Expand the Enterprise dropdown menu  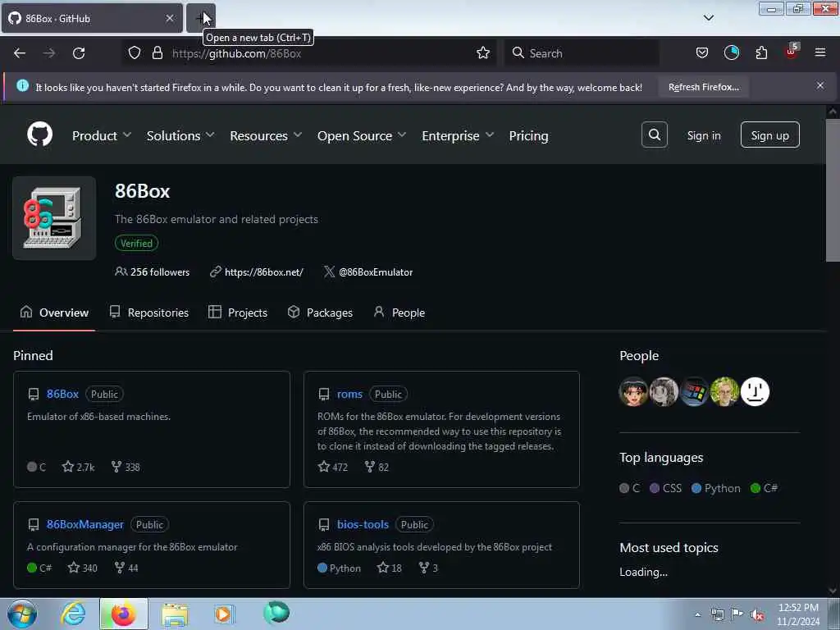(x=458, y=135)
